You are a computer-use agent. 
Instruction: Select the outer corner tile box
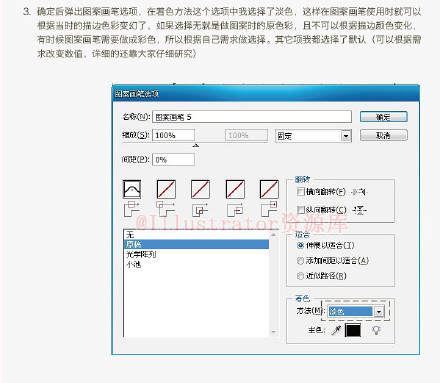pos(166,189)
